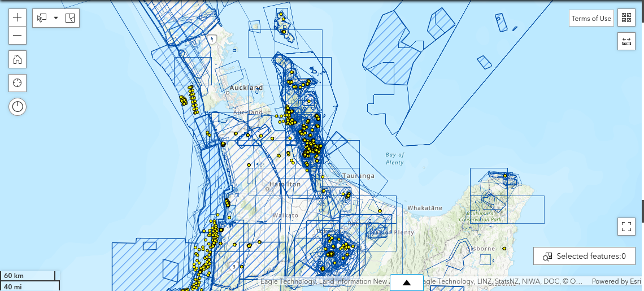Return to the default home extent
Screen dimensions: 644x291
pos(18,59)
